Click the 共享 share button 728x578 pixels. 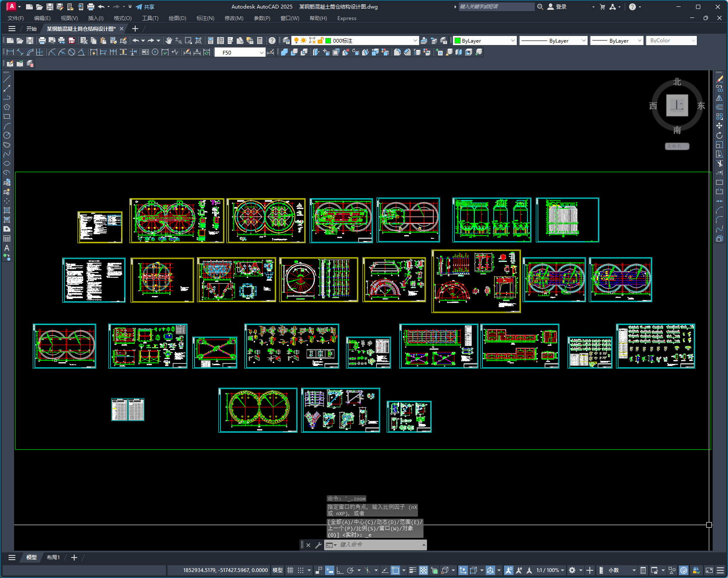tap(145, 7)
